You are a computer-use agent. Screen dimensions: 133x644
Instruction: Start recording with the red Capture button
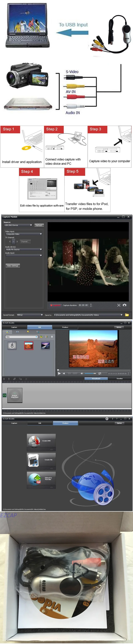tap(56, 305)
